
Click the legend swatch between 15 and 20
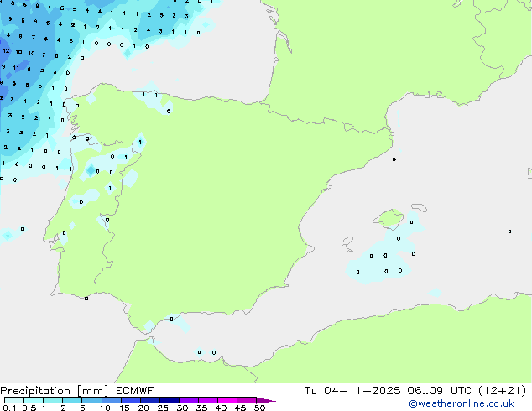131,400
